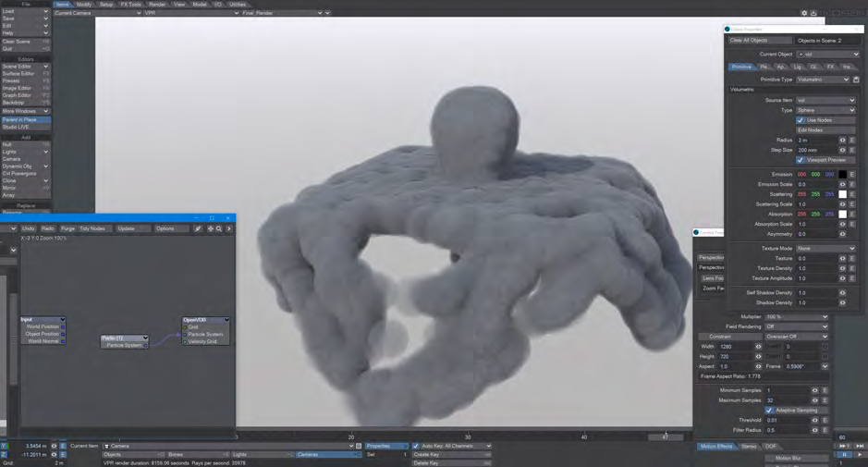
Task: Select Objects selection mode
Action: [133, 455]
